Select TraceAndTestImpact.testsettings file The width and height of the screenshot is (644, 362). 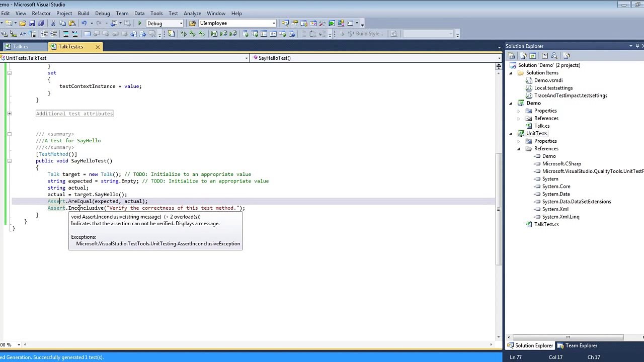pos(571,96)
